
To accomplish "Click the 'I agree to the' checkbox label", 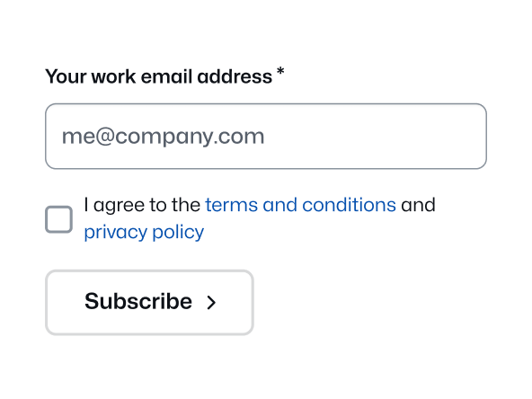I will pyautogui.click(x=142, y=205).
